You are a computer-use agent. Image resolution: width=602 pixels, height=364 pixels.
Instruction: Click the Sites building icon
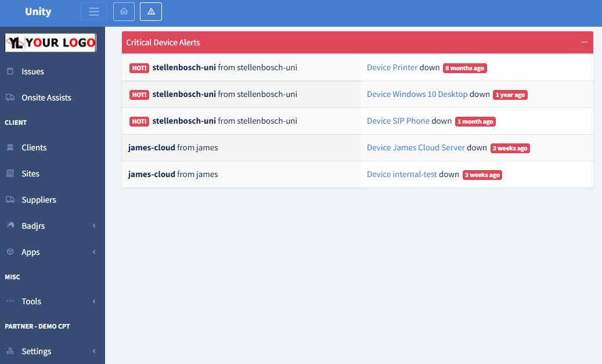pyautogui.click(x=10, y=173)
